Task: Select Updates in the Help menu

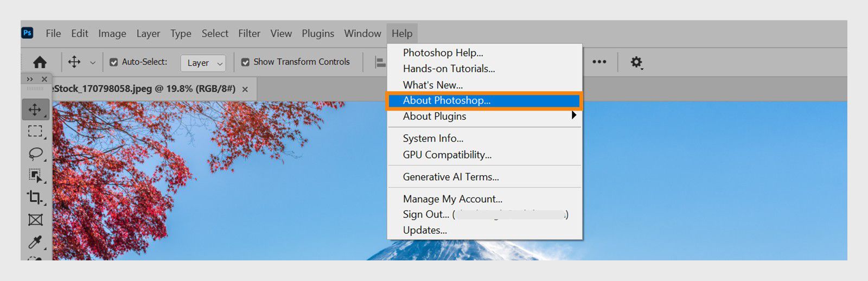Action: (425, 230)
